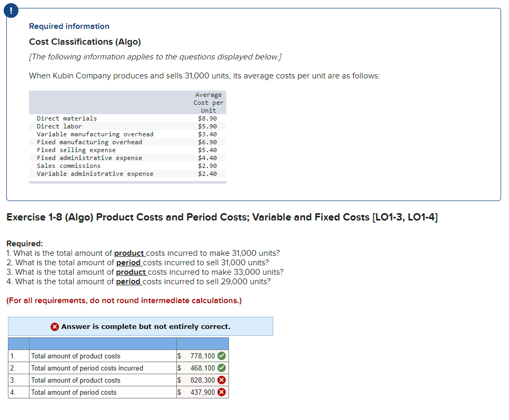This screenshot has width=509, height=420.
Task: Click 'Answer is complete but not entirely correct' text
Action: click(146, 326)
